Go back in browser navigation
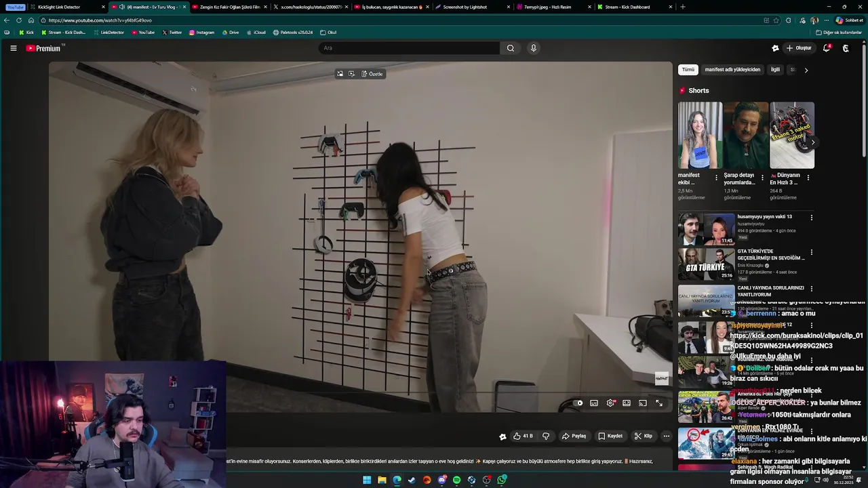The height and width of the screenshot is (488, 868). pos(7,20)
